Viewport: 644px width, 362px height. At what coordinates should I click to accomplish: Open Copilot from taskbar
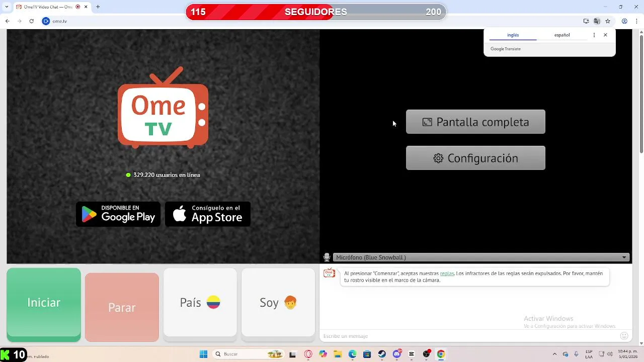(323, 354)
